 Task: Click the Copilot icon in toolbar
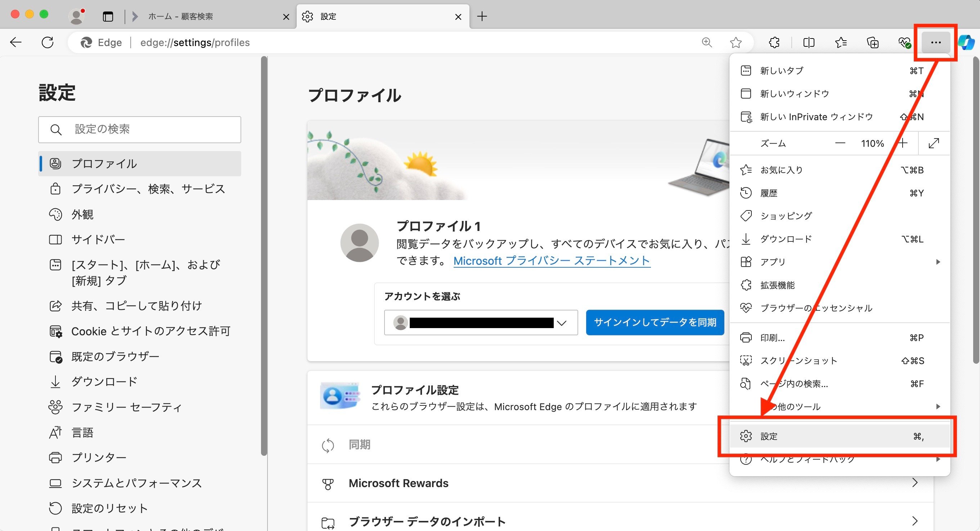click(x=967, y=42)
